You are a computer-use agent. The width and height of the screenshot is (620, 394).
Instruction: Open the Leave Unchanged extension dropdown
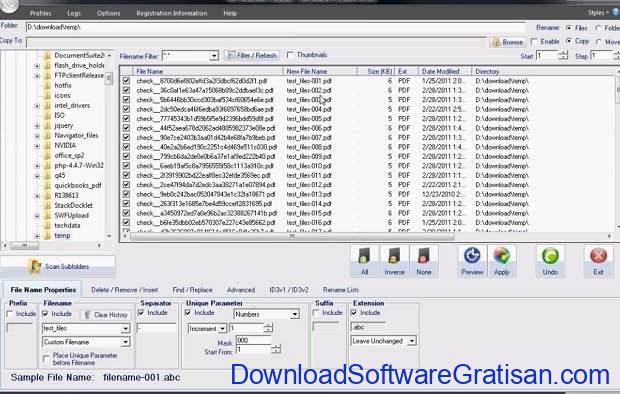tap(412, 341)
